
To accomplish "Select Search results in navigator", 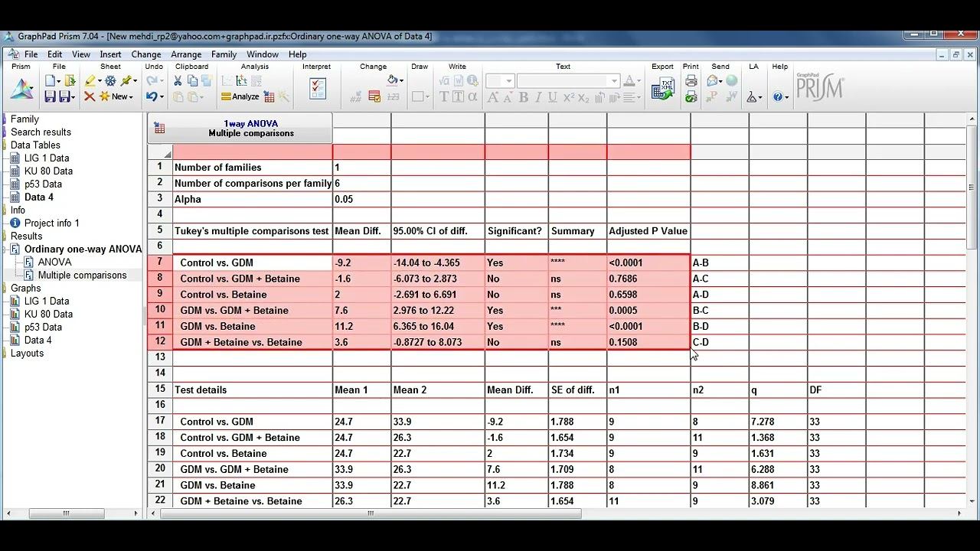I will coord(41,132).
